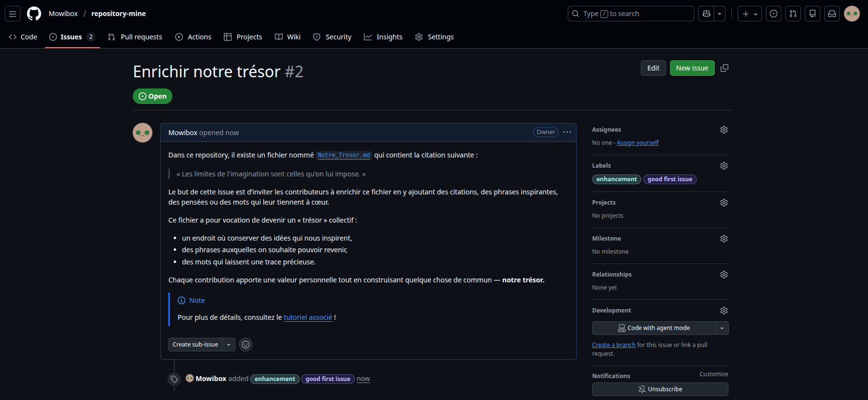
Task: Click the label tag timeline icon
Action: click(x=174, y=379)
